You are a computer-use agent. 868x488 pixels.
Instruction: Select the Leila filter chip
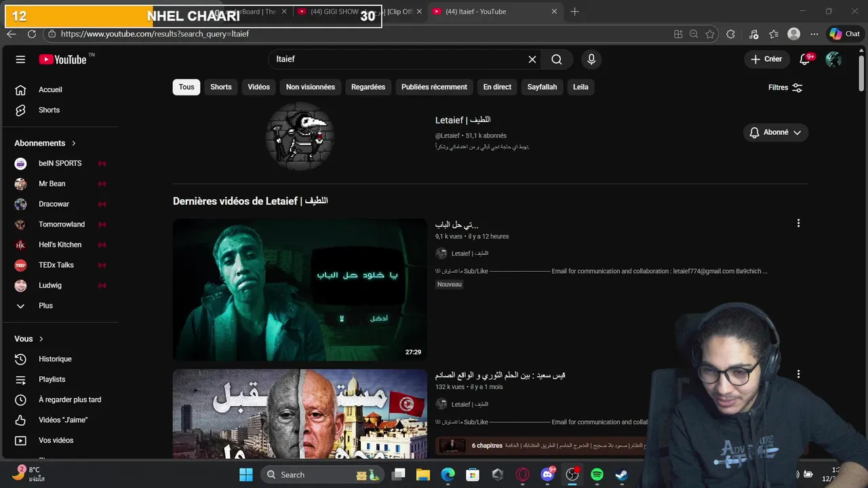[x=580, y=87]
